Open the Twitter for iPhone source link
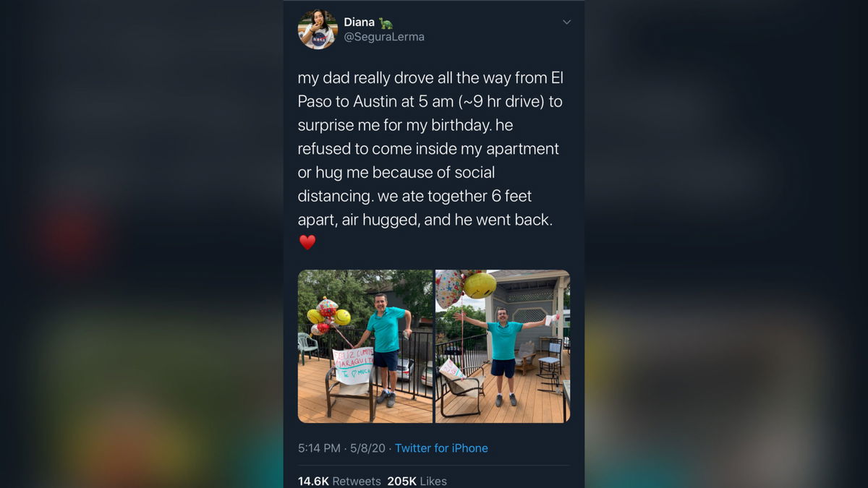This screenshot has width=868, height=488. click(x=441, y=448)
